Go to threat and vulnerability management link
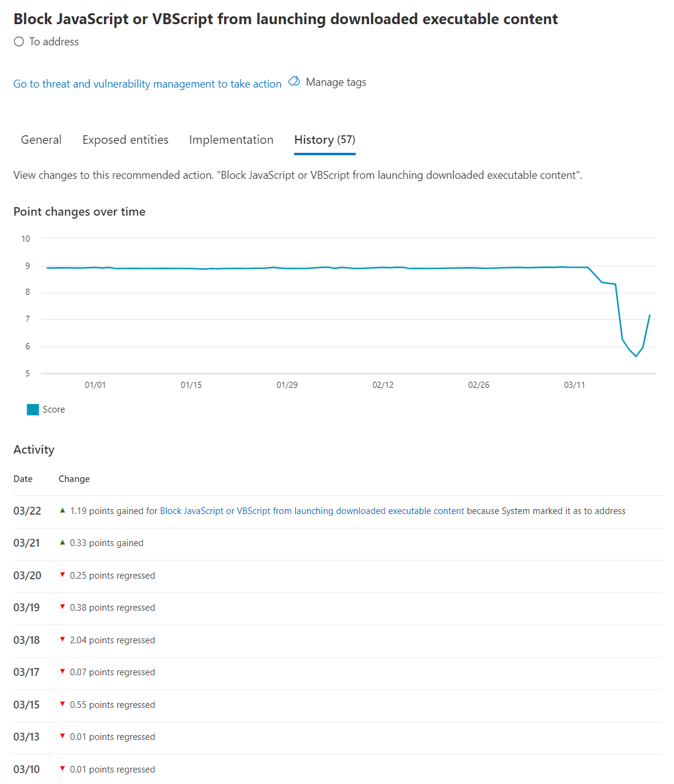Viewport: 674px width, 784px height. tap(147, 84)
